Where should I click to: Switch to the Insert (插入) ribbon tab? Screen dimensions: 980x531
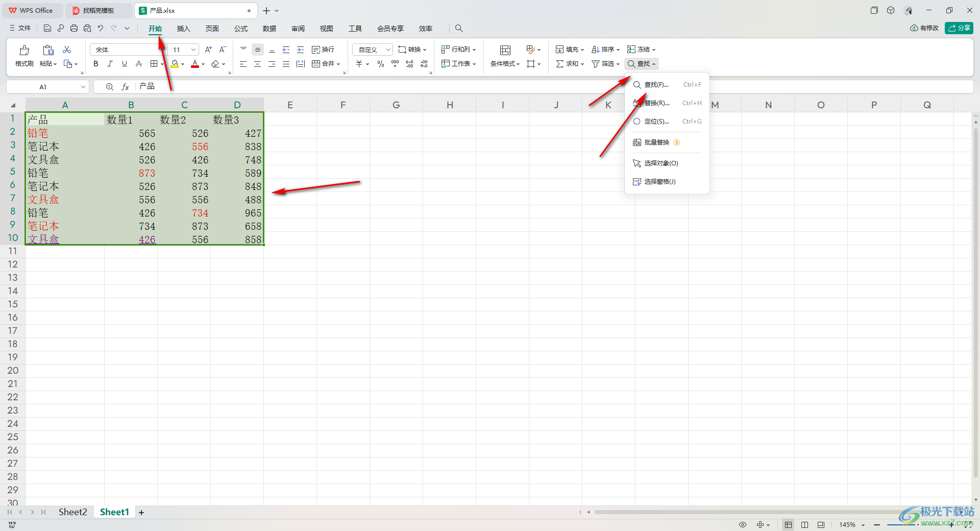tap(183, 29)
